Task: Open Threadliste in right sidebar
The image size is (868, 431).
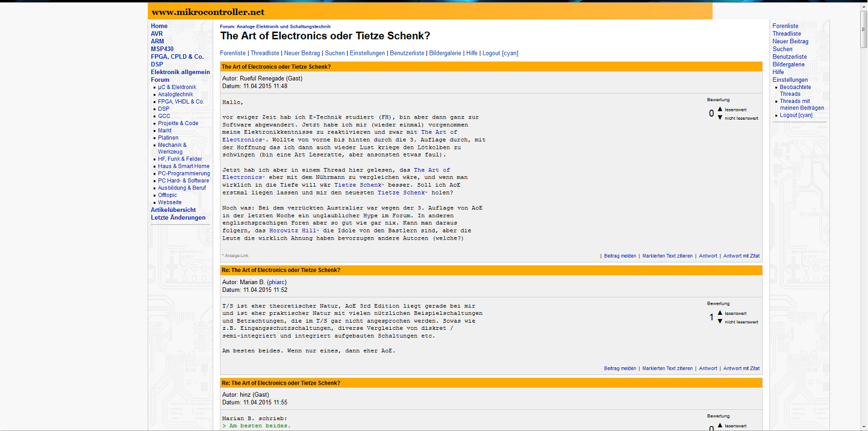Action: (x=787, y=34)
